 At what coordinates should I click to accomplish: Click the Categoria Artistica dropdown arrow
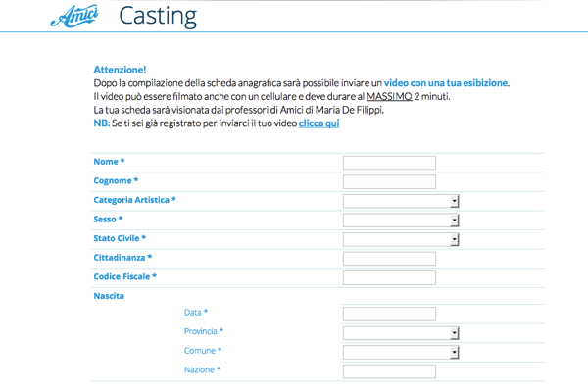pyautogui.click(x=455, y=201)
